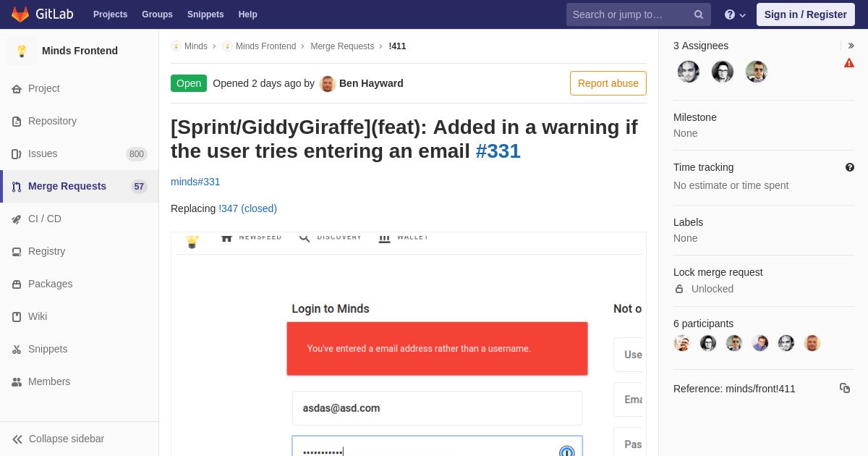
Task: Open the Snippets top menu
Action: pos(205,14)
